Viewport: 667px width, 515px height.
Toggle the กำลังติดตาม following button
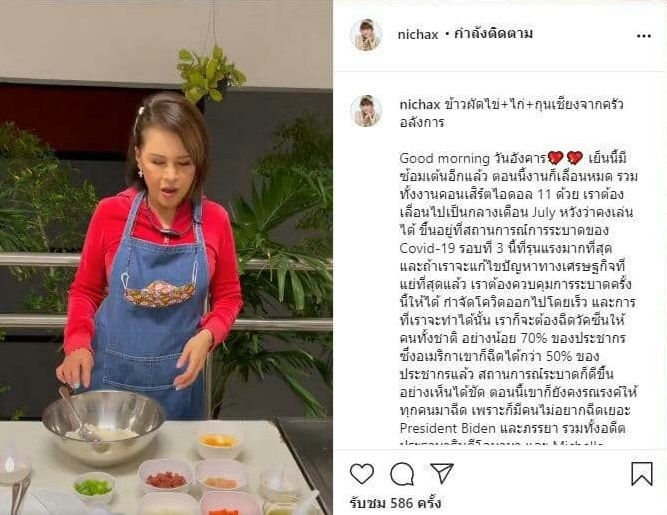pyautogui.click(x=493, y=34)
